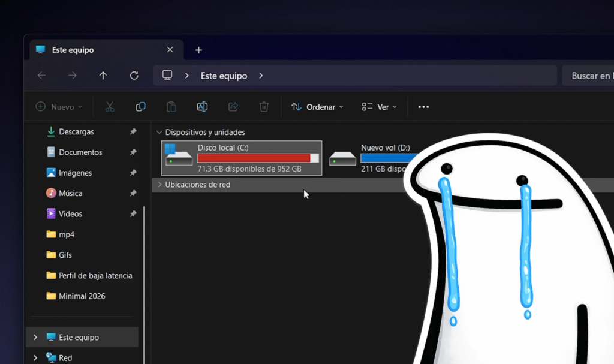The height and width of the screenshot is (364, 614).
Task: Unpin Descargas using its pin icon
Action: point(133,132)
